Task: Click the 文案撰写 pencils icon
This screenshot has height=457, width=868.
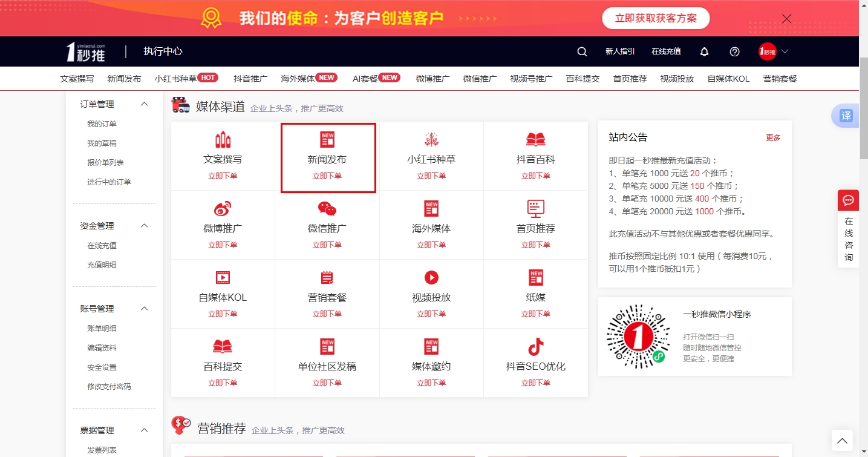Action: [x=223, y=139]
